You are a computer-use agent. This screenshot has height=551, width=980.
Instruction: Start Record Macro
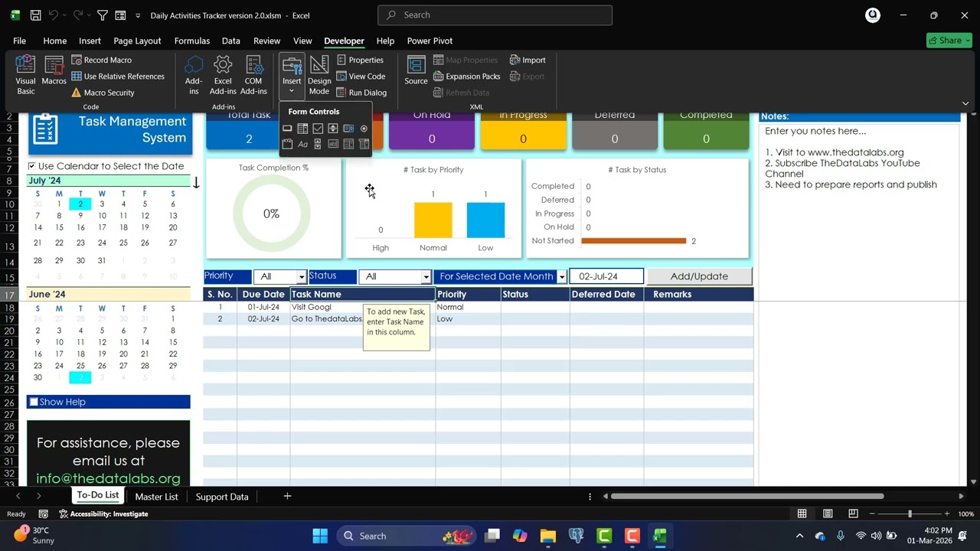[x=101, y=60]
